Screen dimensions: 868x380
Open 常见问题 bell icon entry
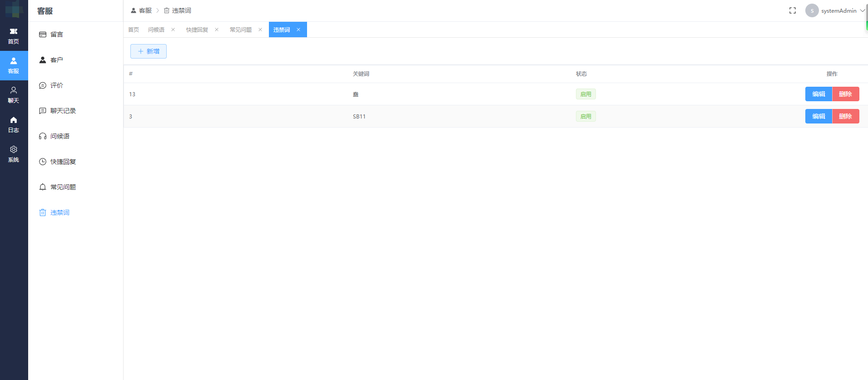click(x=43, y=187)
